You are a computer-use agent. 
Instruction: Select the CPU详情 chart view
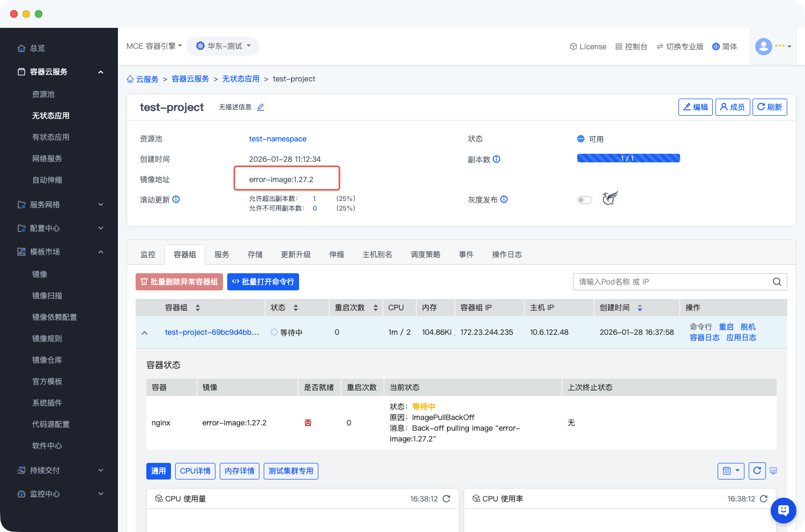pos(195,471)
